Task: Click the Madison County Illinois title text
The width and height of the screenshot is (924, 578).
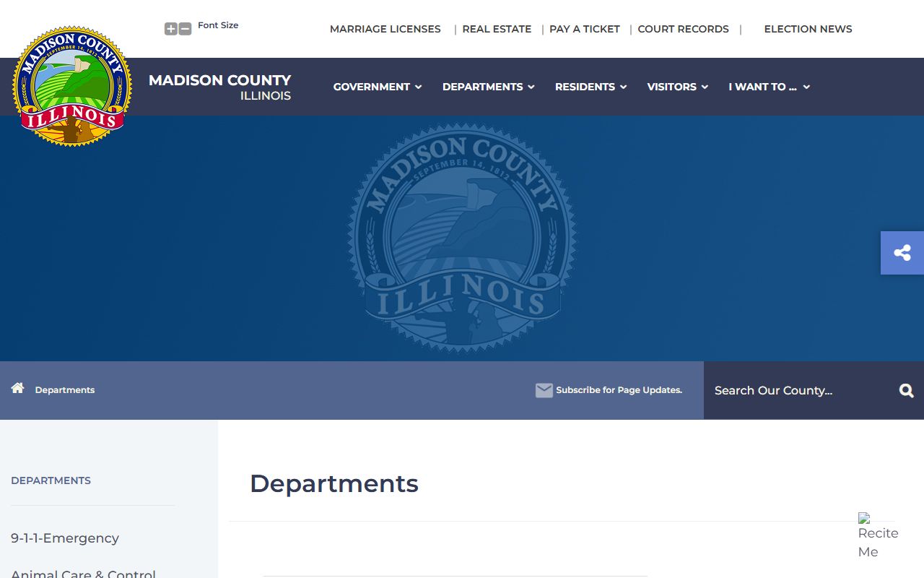Action: point(219,87)
